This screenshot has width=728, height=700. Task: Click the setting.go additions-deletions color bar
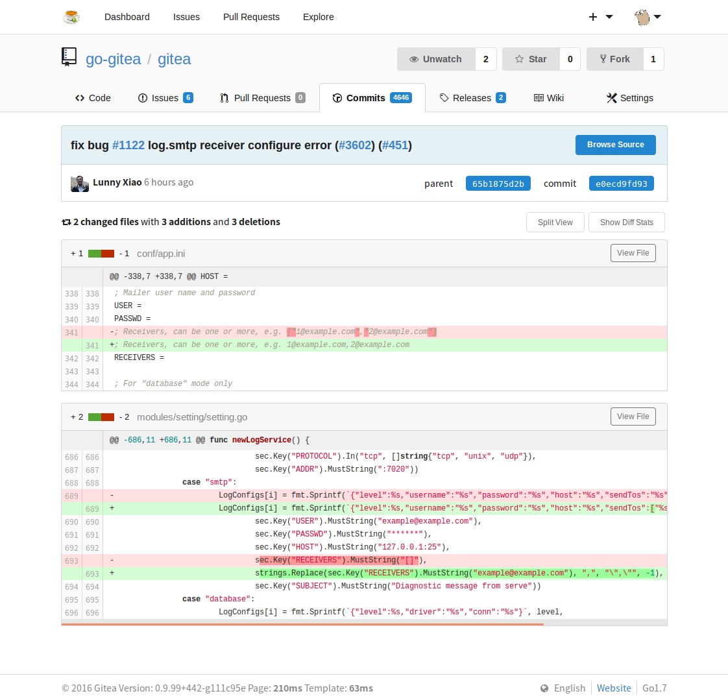pos(101,417)
